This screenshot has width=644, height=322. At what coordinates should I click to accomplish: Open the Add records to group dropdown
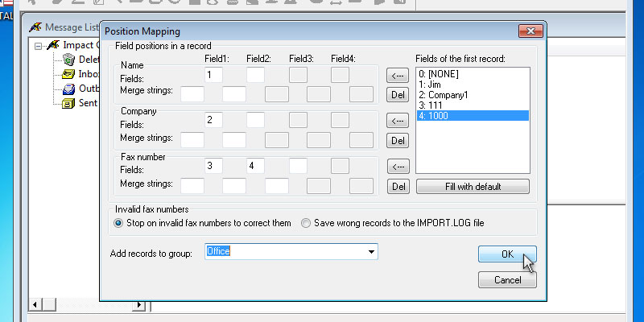pos(371,252)
